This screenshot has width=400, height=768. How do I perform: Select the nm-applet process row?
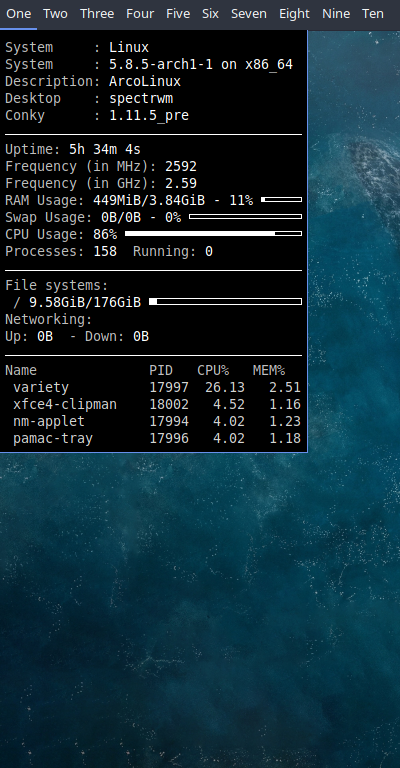click(x=153, y=421)
